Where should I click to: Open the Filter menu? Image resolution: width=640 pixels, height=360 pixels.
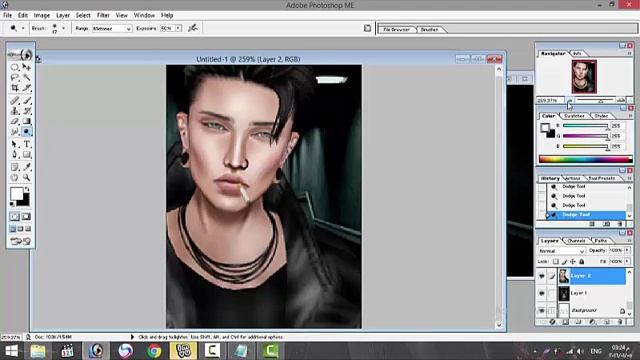(x=103, y=15)
